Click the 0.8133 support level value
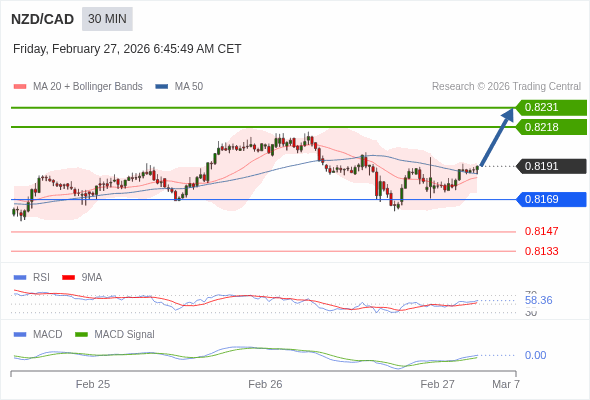590x400 pixels. coord(541,251)
